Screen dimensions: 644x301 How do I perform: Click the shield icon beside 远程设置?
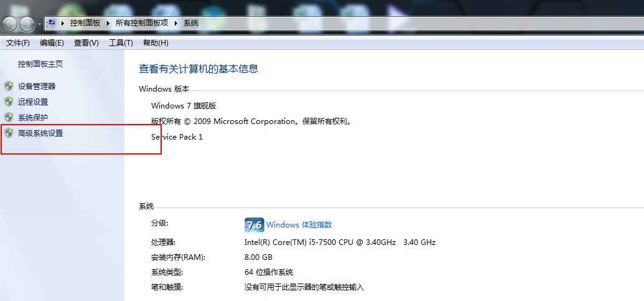[9, 102]
